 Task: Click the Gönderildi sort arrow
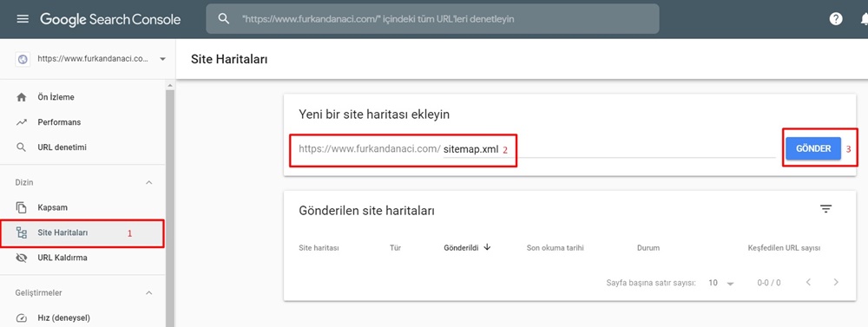pyautogui.click(x=487, y=247)
